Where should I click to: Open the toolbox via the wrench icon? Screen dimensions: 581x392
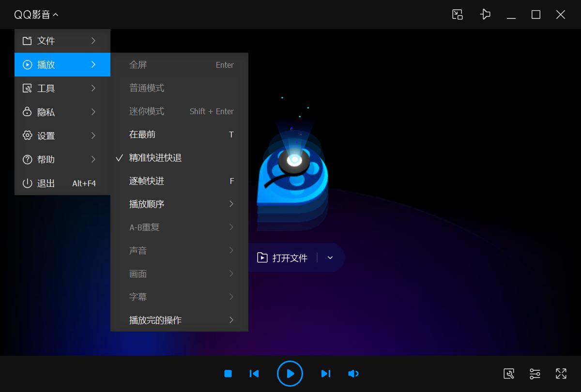(x=509, y=374)
